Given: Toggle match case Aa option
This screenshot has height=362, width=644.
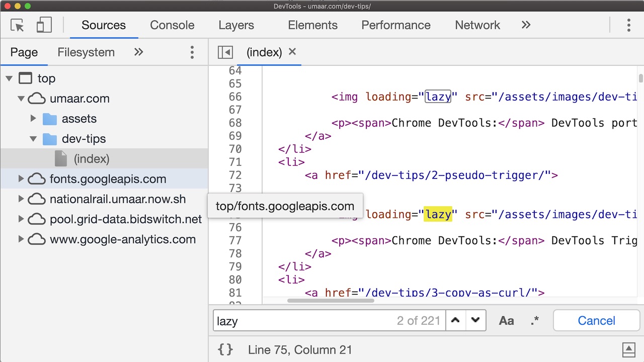Looking at the screenshot, I should (x=506, y=321).
